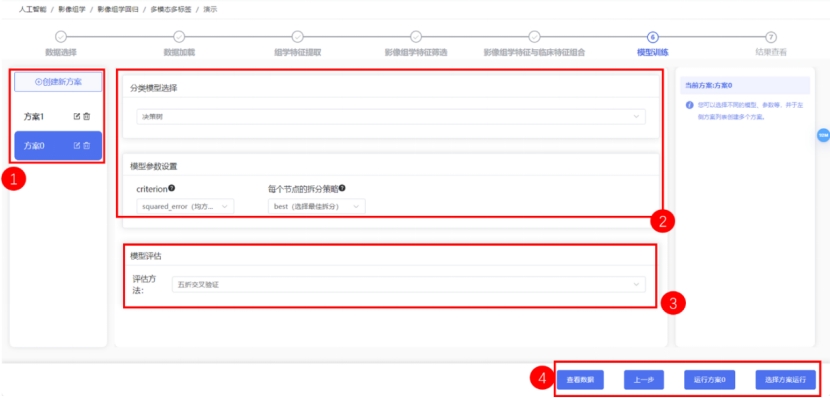Go to the 数据加载 step label
This screenshot has width=830, height=398.
[179, 52]
